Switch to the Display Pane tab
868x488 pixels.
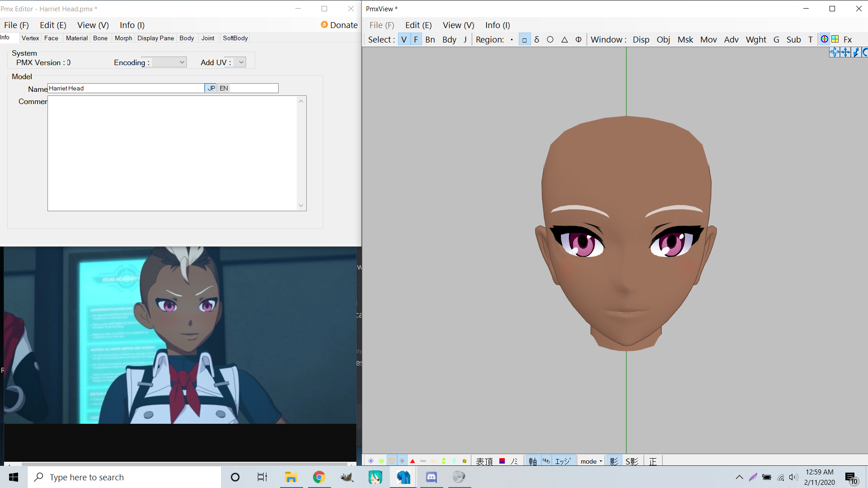[x=156, y=38]
